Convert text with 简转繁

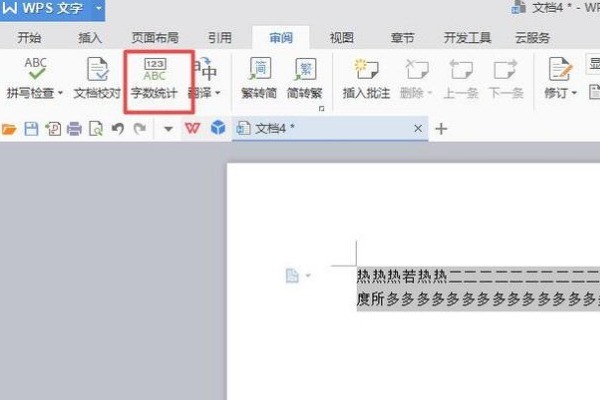tap(305, 78)
